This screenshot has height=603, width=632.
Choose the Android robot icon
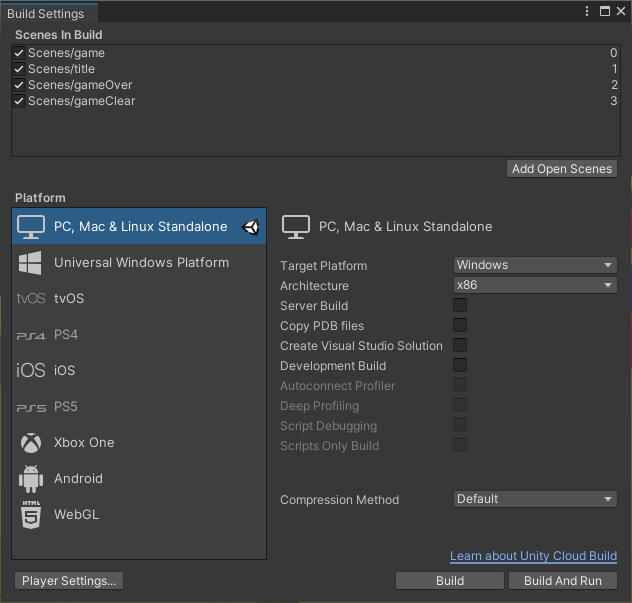(x=31, y=479)
